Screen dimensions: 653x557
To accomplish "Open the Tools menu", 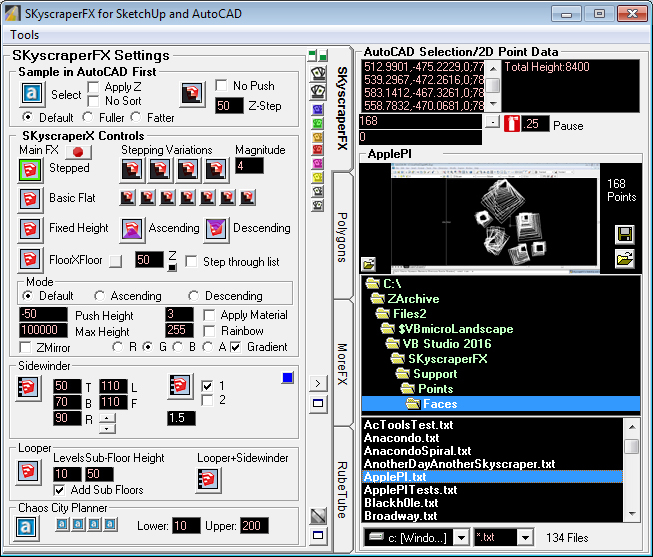I will pyautogui.click(x=25, y=35).
